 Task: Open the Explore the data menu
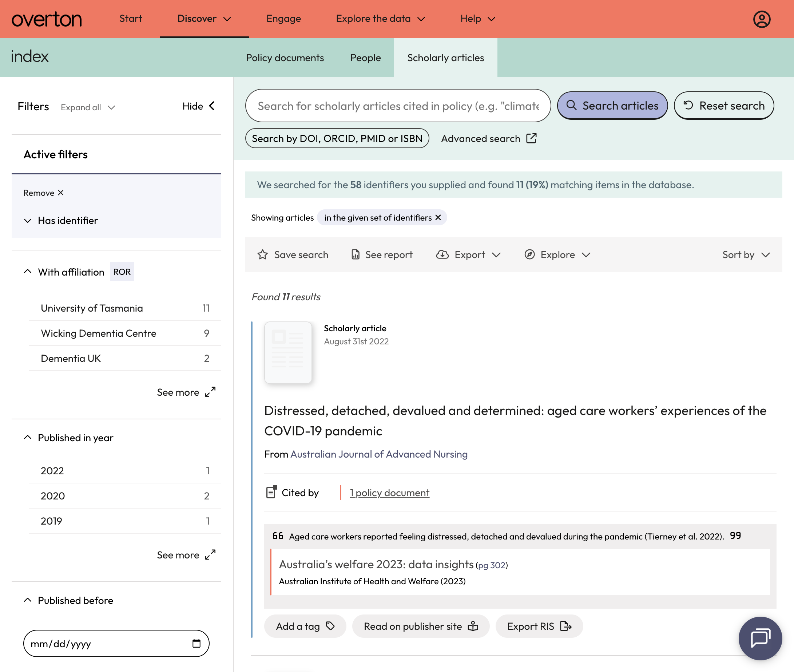tap(380, 19)
